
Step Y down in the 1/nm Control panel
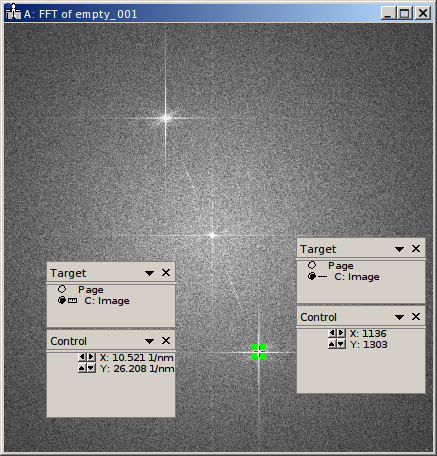click(x=91, y=368)
